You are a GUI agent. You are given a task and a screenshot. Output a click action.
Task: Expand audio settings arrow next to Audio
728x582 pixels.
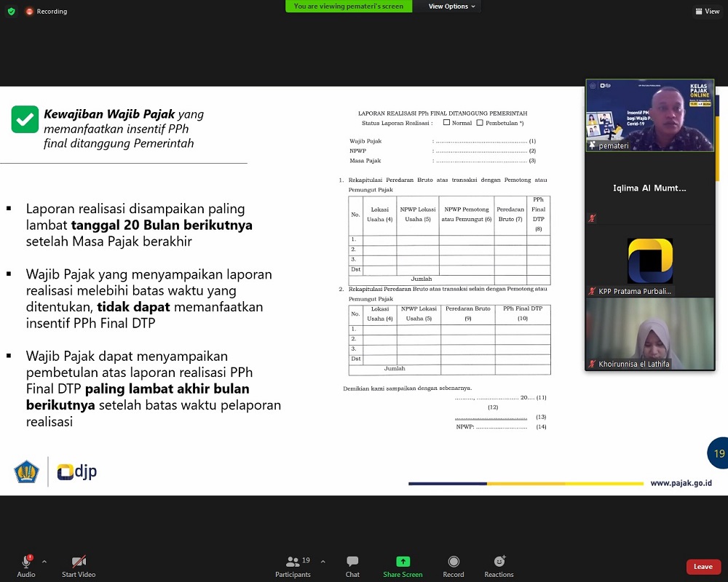coord(44,562)
